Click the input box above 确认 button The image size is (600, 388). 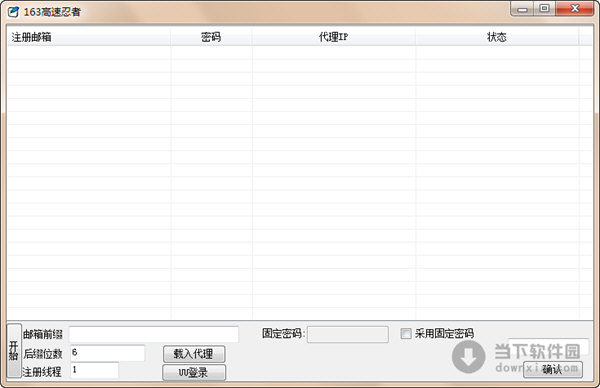[x=548, y=346]
